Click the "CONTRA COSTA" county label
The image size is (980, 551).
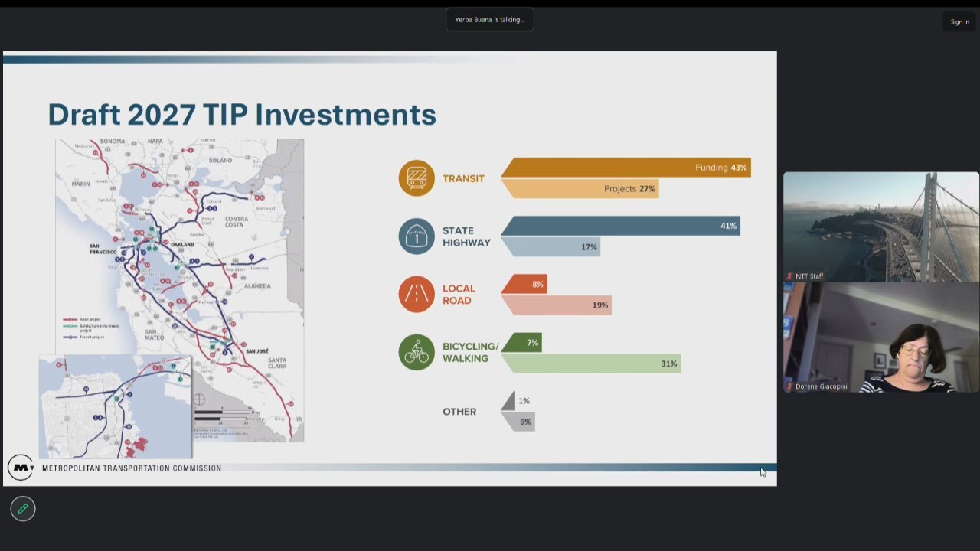point(236,222)
